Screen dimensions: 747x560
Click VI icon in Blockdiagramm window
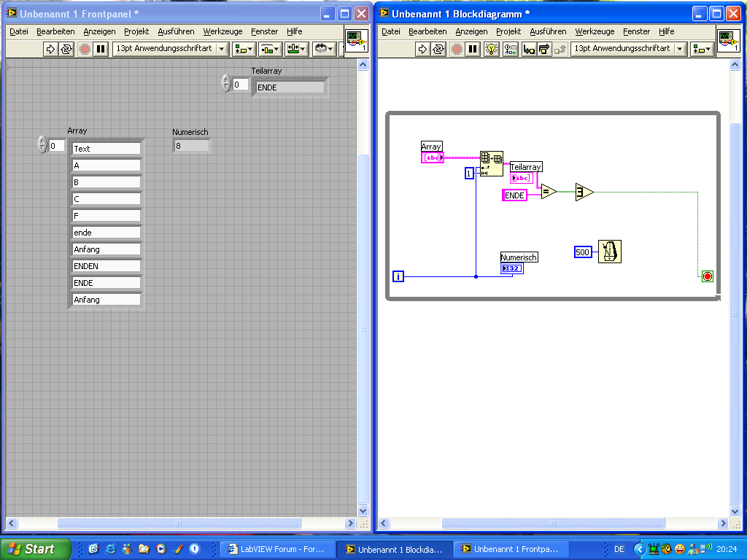coord(728,41)
